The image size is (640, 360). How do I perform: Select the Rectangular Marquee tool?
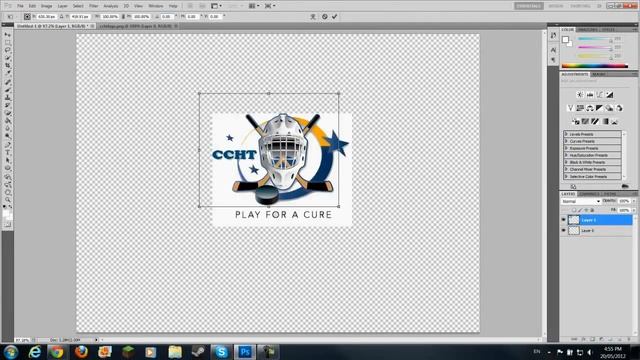pos(8,42)
